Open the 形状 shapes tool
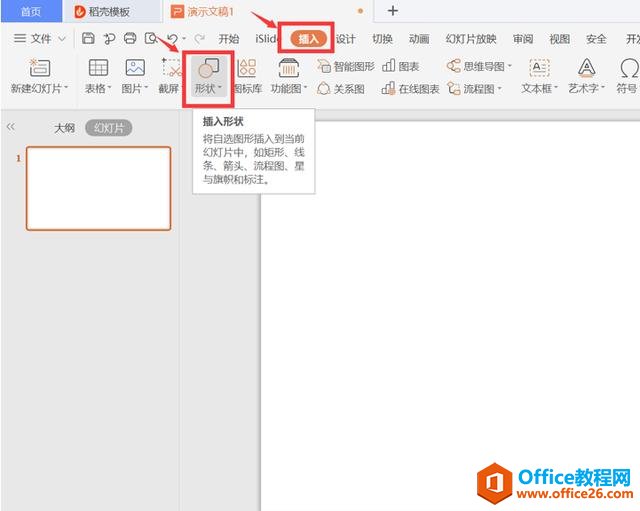 point(208,76)
